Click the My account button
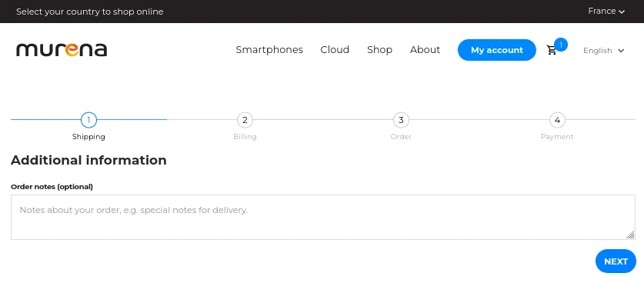The width and height of the screenshot is (644, 293). pyautogui.click(x=496, y=50)
